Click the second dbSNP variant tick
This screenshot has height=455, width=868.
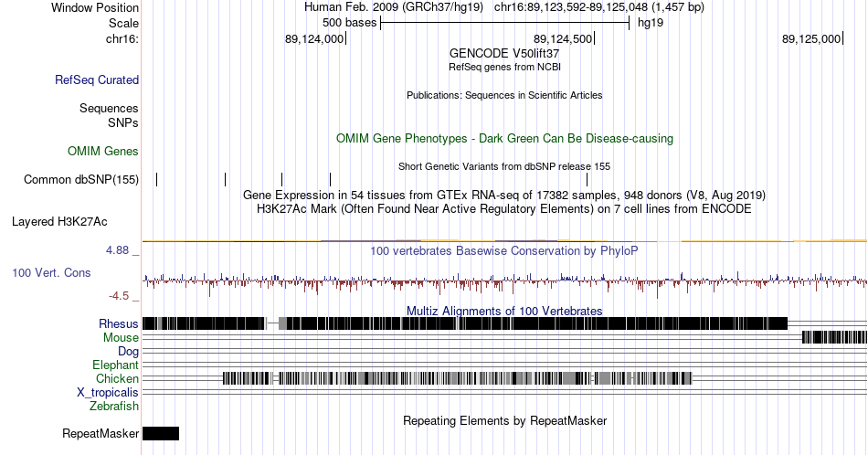click(x=226, y=179)
